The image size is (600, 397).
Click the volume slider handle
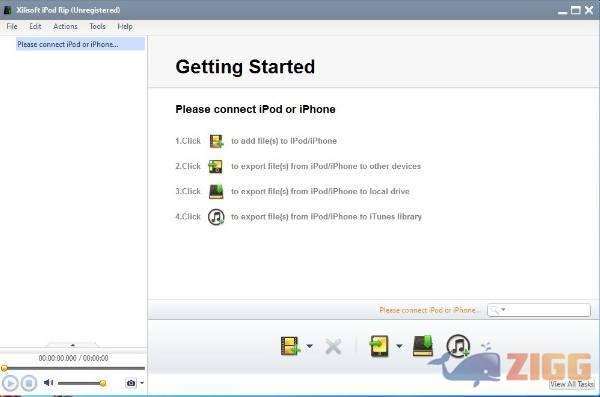[x=103, y=383]
